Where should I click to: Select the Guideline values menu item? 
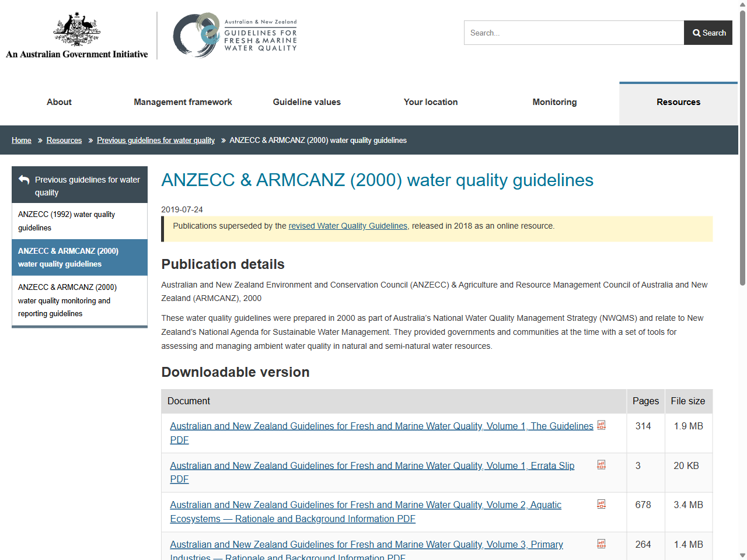click(x=306, y=102)
